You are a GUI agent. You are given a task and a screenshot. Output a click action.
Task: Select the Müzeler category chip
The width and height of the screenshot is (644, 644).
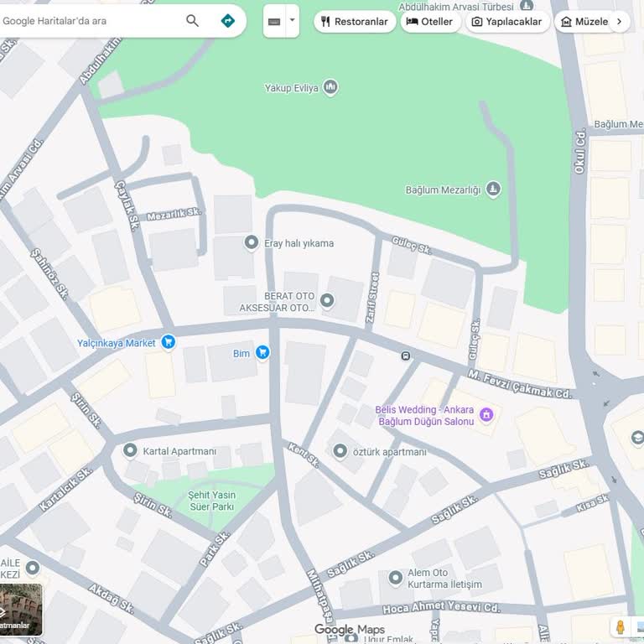tap(584, 22)
